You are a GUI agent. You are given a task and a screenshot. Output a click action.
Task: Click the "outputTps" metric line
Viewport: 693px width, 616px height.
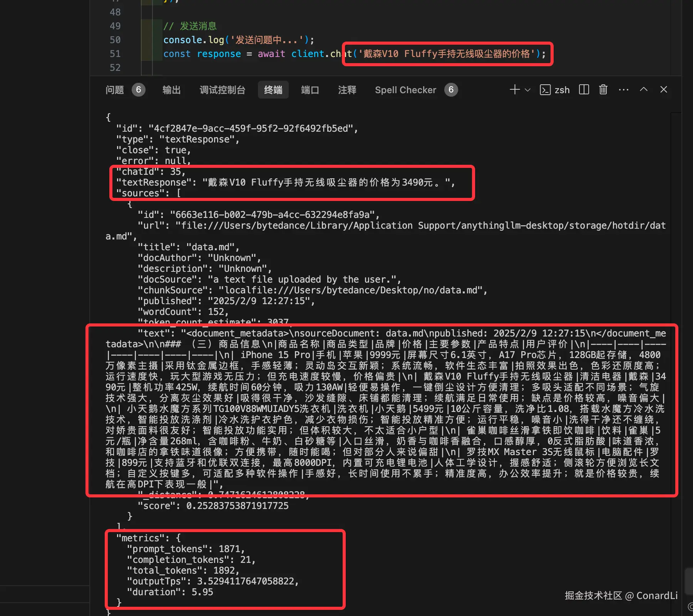(213, 581)
